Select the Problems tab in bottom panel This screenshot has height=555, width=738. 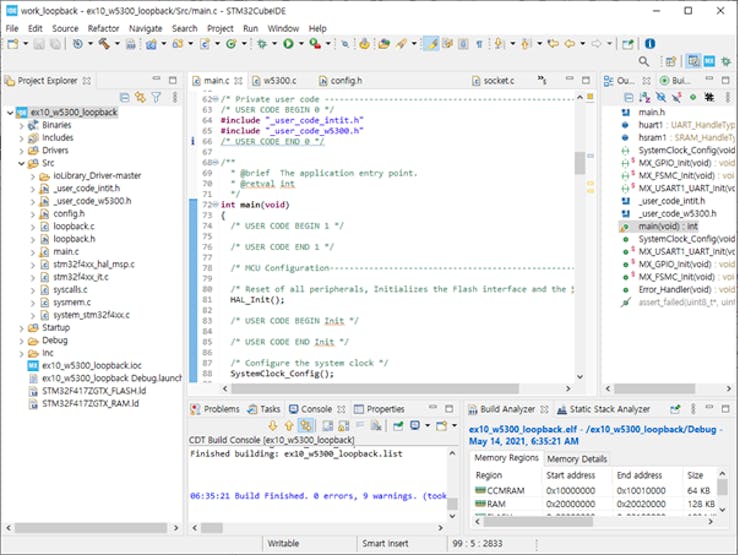point(221,409)
